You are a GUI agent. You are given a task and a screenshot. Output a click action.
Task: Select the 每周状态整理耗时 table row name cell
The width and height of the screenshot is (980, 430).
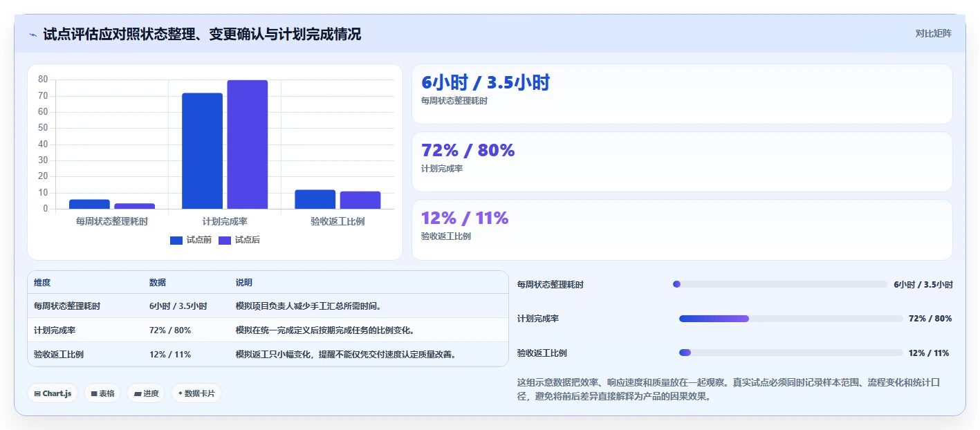click(67, 306)
